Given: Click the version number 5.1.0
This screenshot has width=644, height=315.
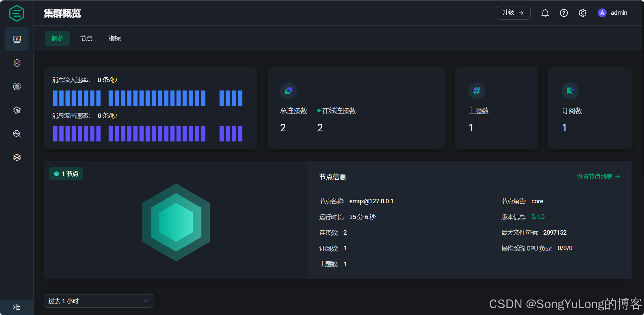Looking at the screenshot, I should click(x=538, y=217).
